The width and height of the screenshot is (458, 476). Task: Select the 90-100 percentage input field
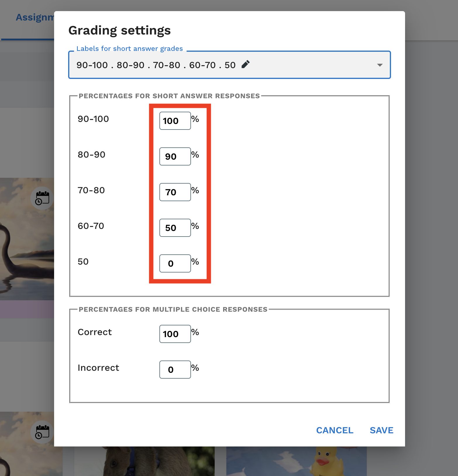click(175, 121)
